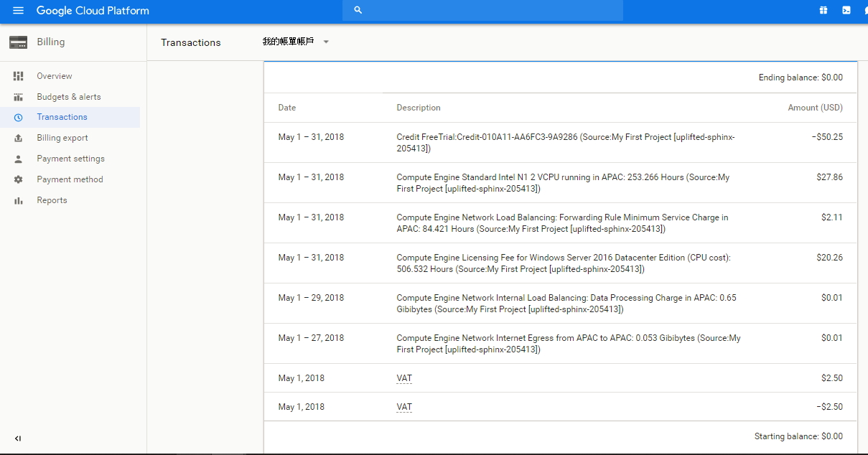Open the billing account dropdown arrow

(x=326, y=42)
